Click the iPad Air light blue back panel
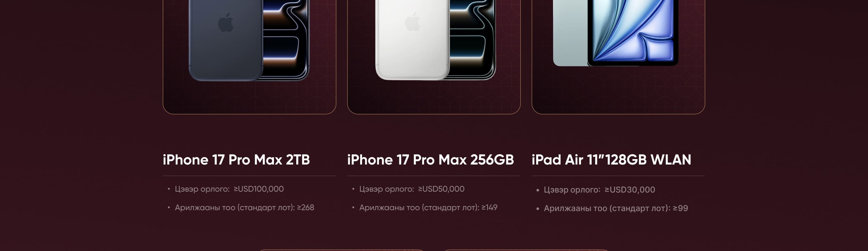Image resolution: width=868 pixels, height=251 pixels. coord(570,32)
